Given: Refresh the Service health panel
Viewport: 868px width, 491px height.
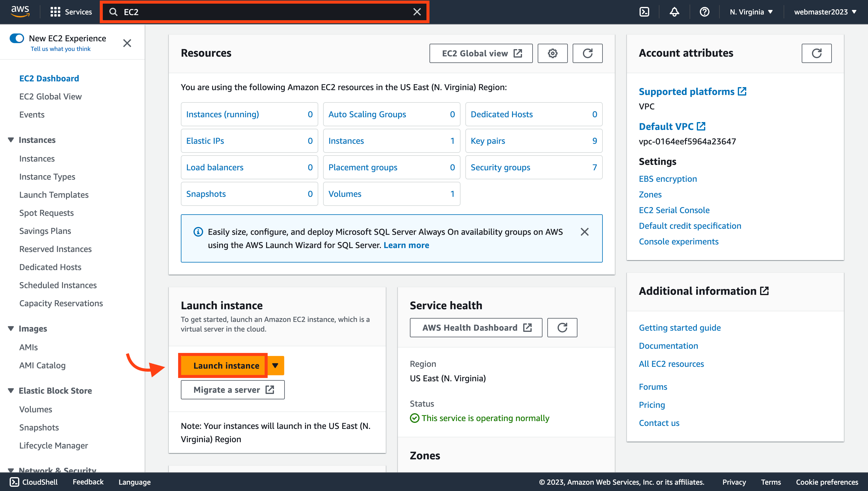Looking at the screenshot, I should (x=562, y=328).
